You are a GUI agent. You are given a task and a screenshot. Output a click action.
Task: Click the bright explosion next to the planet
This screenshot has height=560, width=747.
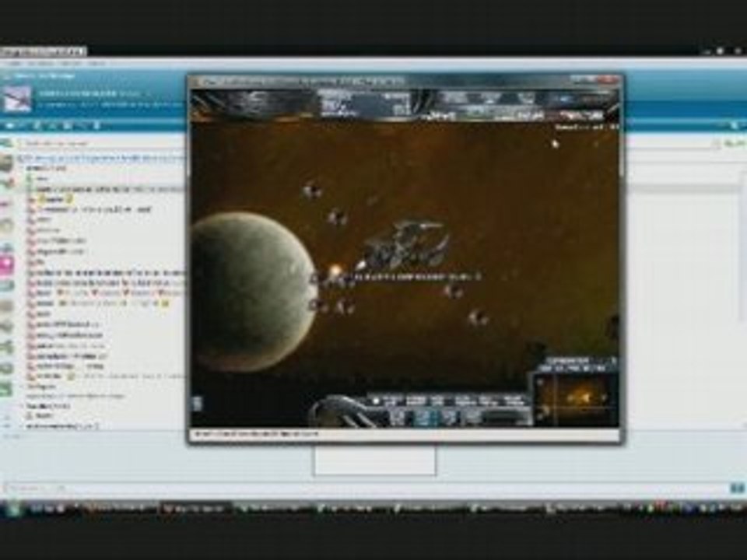point(336,272)
